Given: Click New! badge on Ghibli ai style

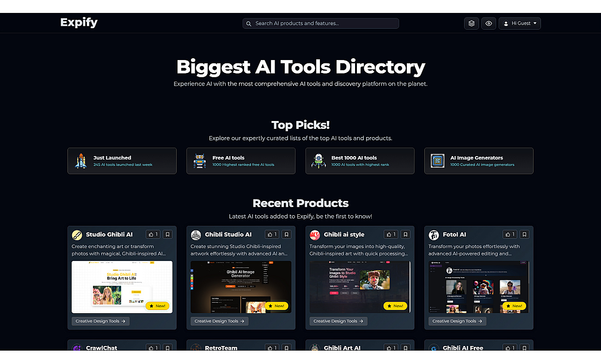Looking at the screenshot, I should pyautogui.click(x=395, y=306).
